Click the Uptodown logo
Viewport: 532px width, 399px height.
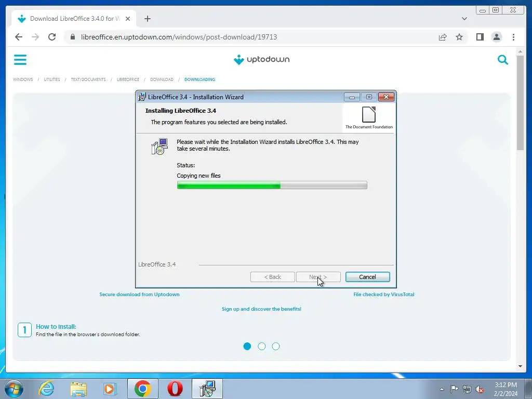point(262,60)
